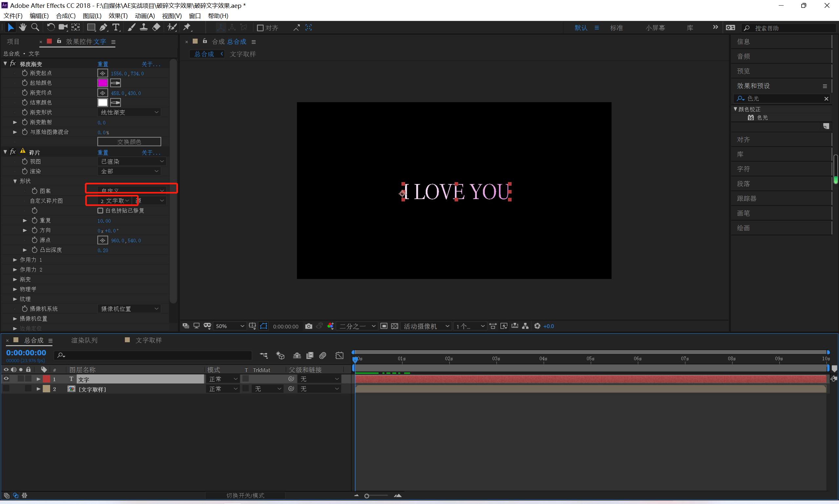Open the 活动摄像机 view dropdown
Image resolution: width=839 pixels, height=504 pixels.
[x=426, y=326]
